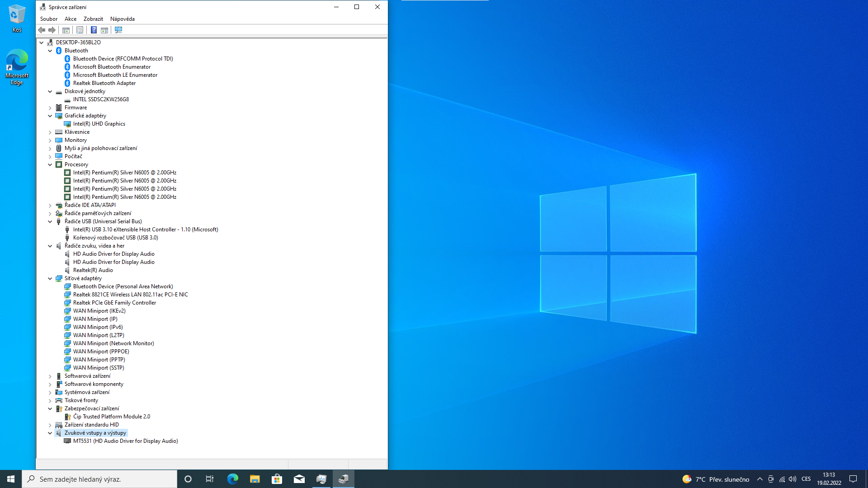Screen dimensions: 868x488
Task: Open the Soubor menu
Action: [x=49, y=19]
